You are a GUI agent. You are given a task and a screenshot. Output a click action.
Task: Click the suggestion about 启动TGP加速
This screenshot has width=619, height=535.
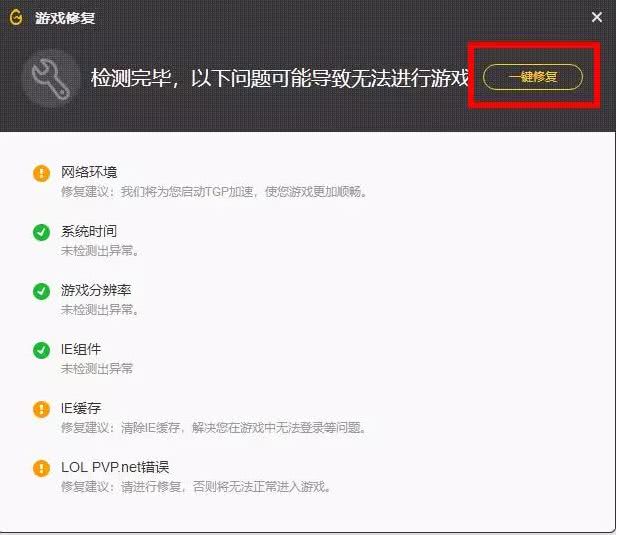coord(214,192)
